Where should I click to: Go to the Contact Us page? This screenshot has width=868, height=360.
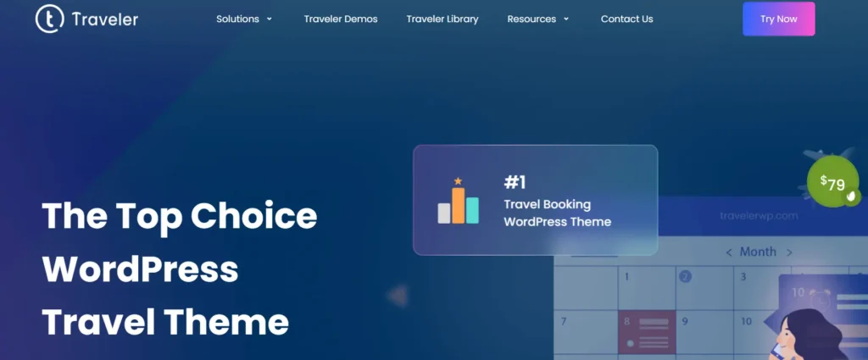coord(626,19)
